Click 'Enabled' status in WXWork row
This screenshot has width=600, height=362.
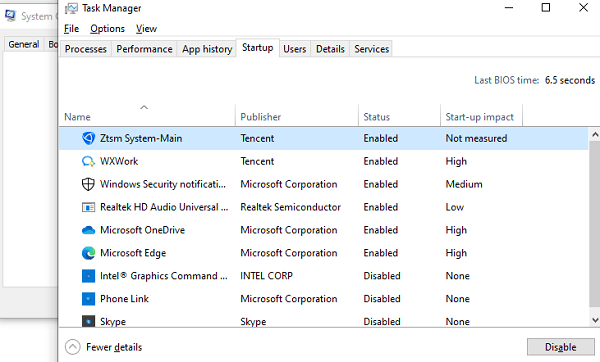[x=381, y=161]
